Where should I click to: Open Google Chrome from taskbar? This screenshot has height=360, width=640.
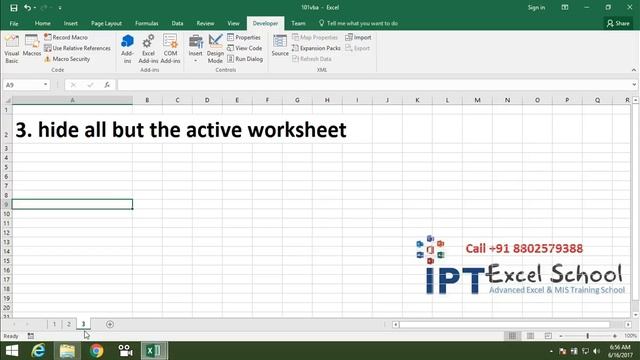[x=96, y=351]
